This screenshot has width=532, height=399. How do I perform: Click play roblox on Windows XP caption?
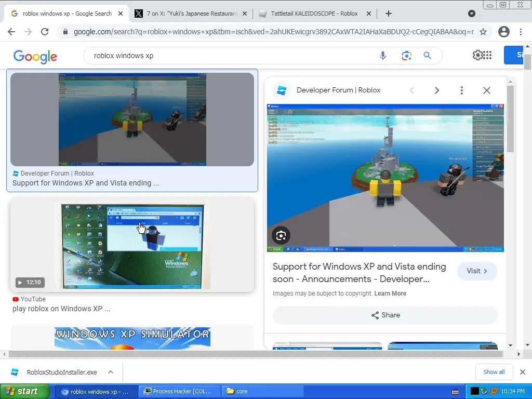pyautogui.click(x=61, y=309)
